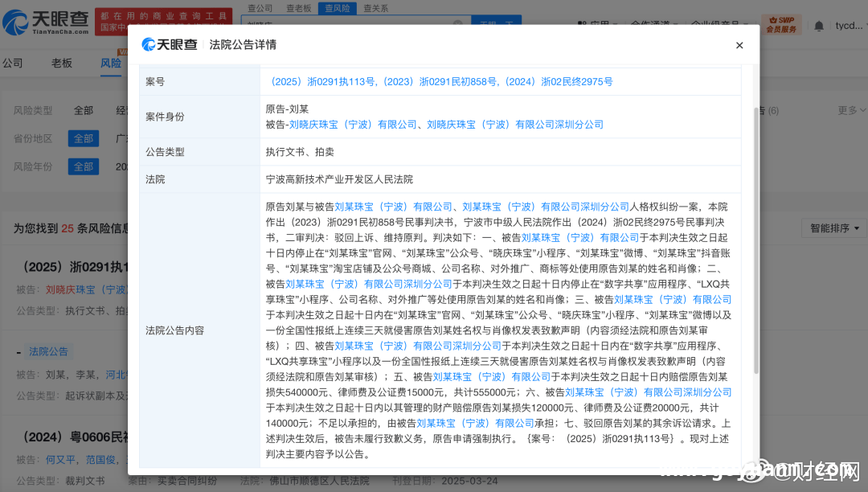The image size is (868, 492).
Task: Click the 执行文书、拍卖 announcement type value
Action: (x=300, y=152)
